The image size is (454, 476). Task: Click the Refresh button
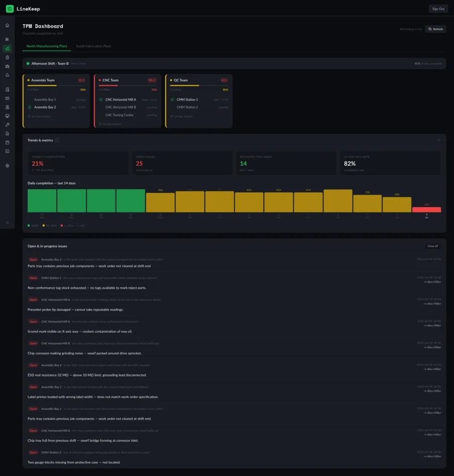point(435,29)
